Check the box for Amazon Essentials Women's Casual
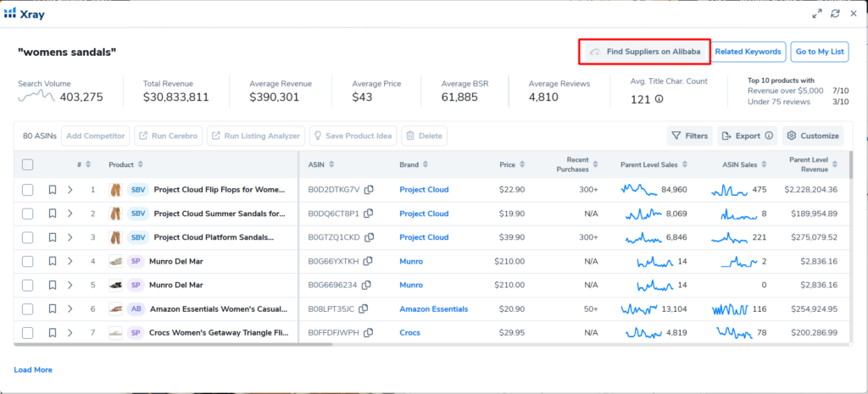Image resolution: width=868 pixels, height=394 pixels. coord(28,308)
